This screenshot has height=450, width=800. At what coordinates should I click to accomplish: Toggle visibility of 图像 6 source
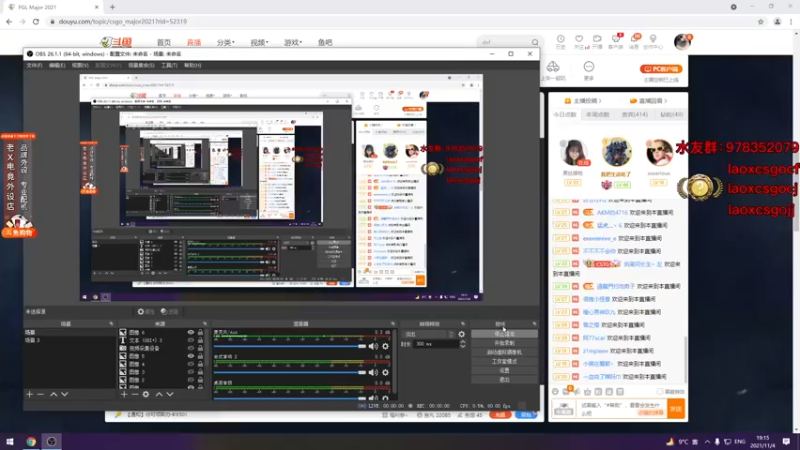tap(191, 332)
